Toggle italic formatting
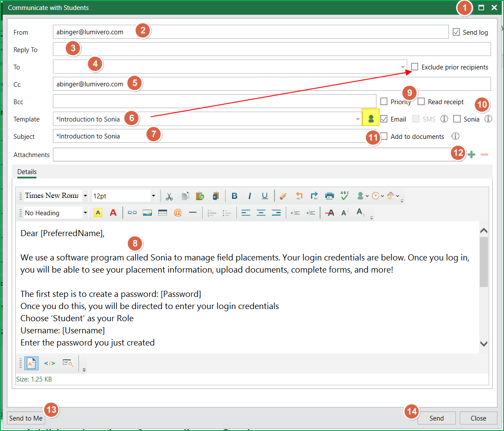Viewport: 504px width, 431px height. tap(249, 196)
